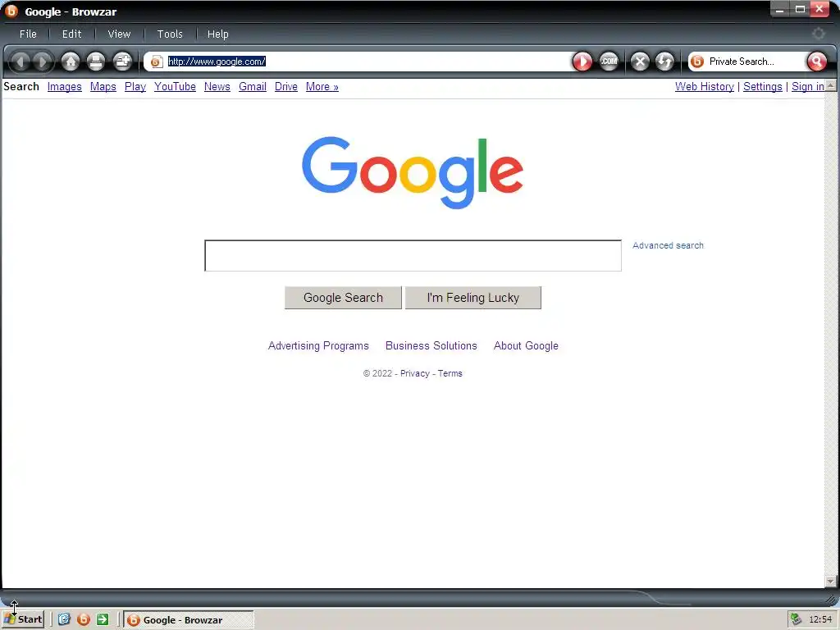Click the red Private Search magnifier button

pyautogui.click(x=816, y=62)
